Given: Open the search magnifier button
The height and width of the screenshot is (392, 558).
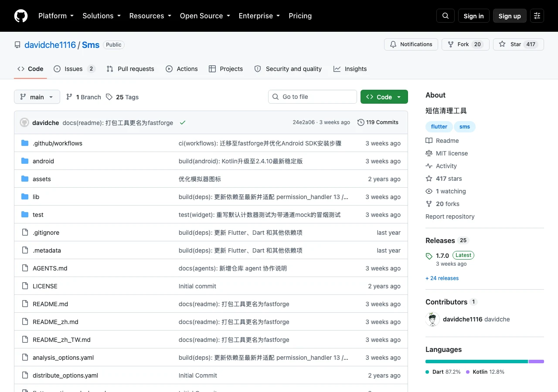Looking at the screenshot, I should click(446, 16).
